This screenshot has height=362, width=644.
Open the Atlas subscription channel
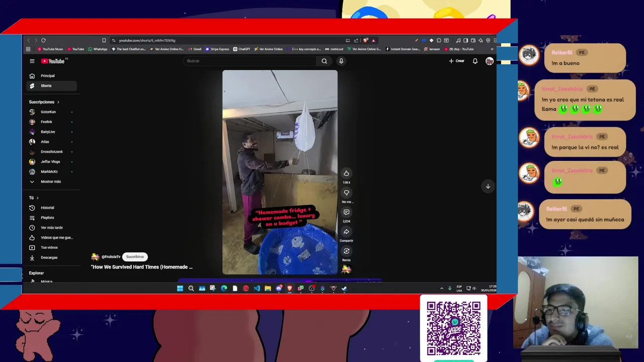coord(51,142)
